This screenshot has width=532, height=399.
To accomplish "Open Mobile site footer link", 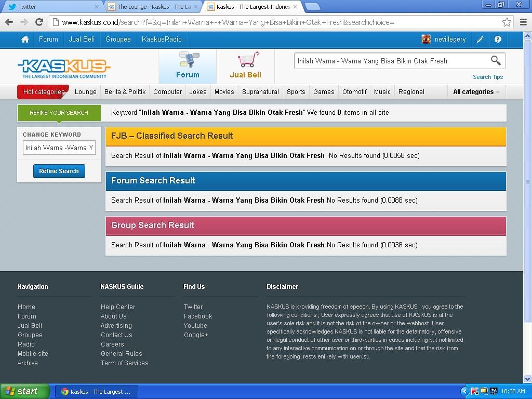I will [x=33, y=353].
